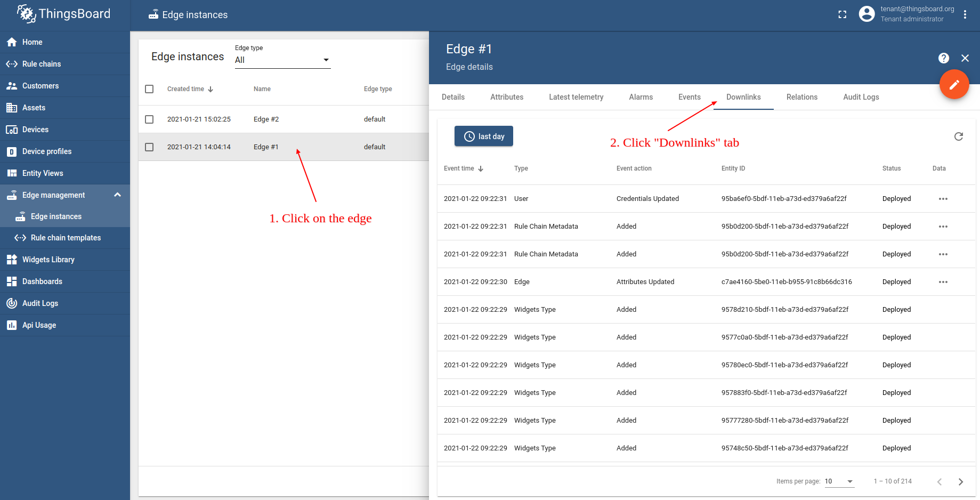Open the three-dot user menu in header
Screen dimensions: 980x500
tap(965, 14)
